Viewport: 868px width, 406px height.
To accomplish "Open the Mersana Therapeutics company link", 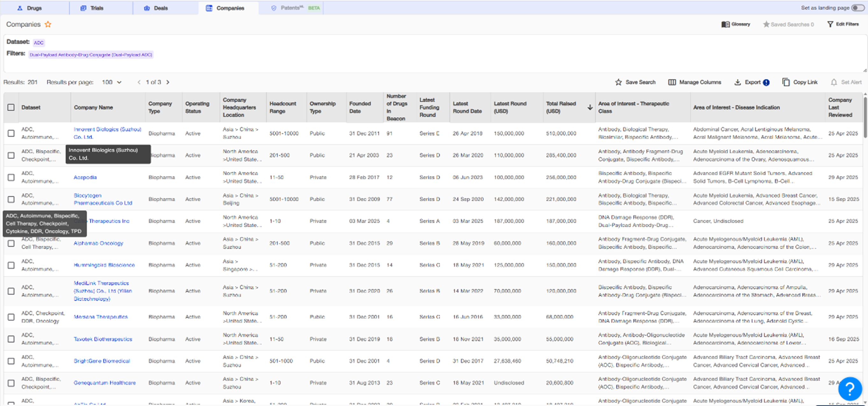I will [100, 317].
